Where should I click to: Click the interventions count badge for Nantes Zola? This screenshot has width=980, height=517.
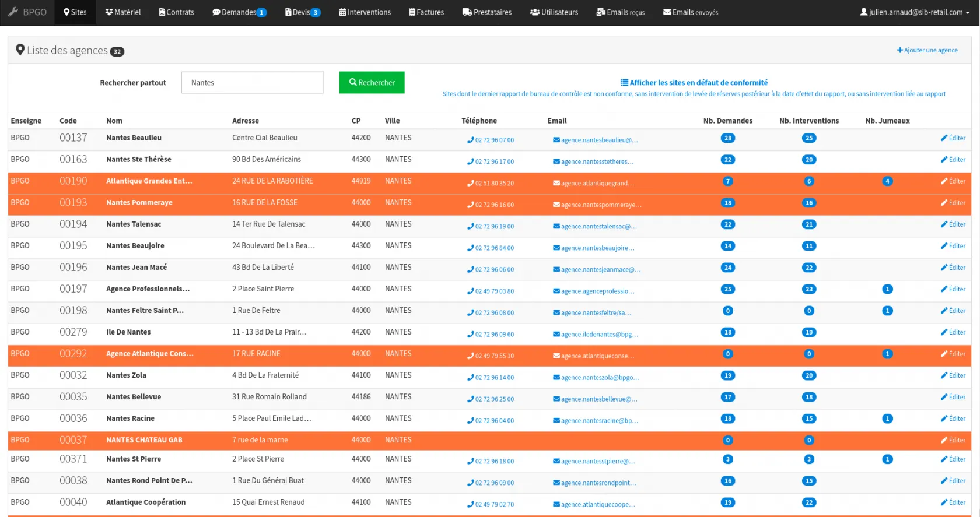click(x=808, y=375)
